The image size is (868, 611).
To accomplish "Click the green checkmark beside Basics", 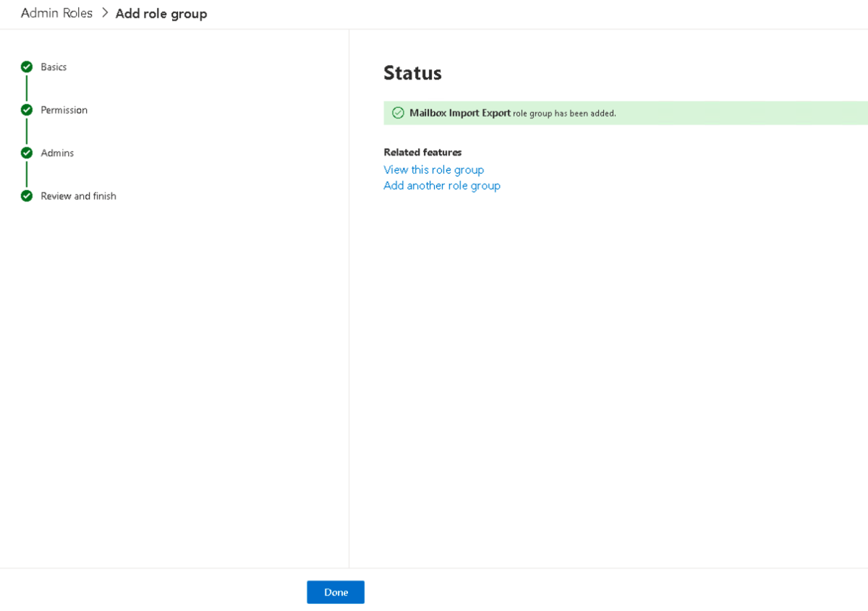I will point(27,67).
